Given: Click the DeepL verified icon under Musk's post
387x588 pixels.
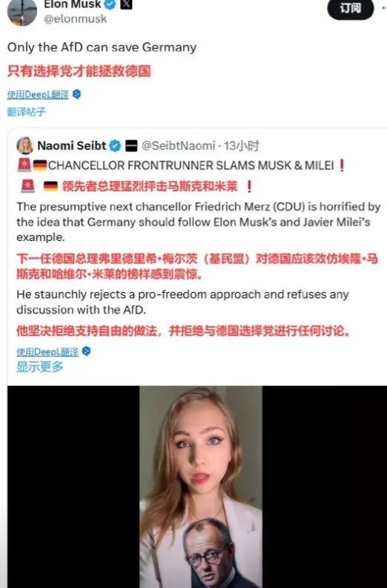Looking at the screenshot, I should coord(76,93).
